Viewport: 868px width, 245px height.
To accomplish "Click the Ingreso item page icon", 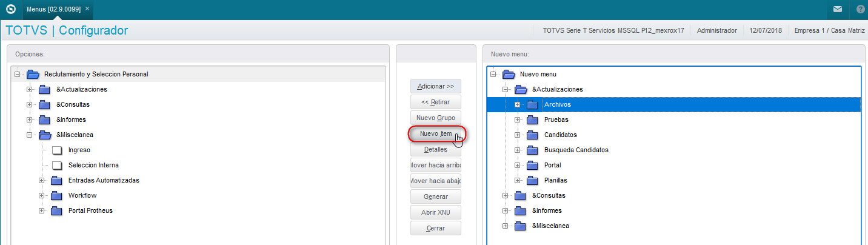I will pyautogui.click(x=57, y=150).
